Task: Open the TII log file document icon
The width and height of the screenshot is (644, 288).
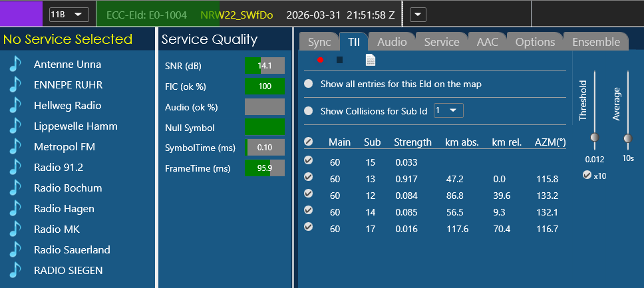Action: 371,61
